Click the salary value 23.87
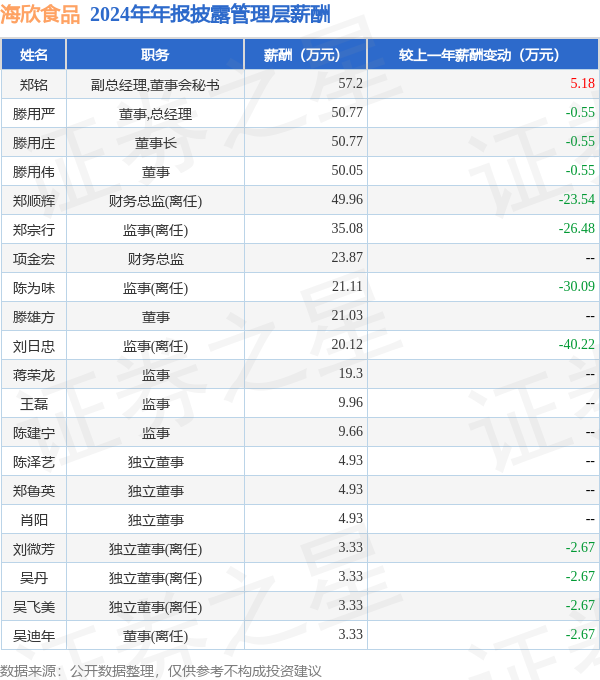This screenshot has height=680, width=600. pyautogui.click(x=347, y=258)
